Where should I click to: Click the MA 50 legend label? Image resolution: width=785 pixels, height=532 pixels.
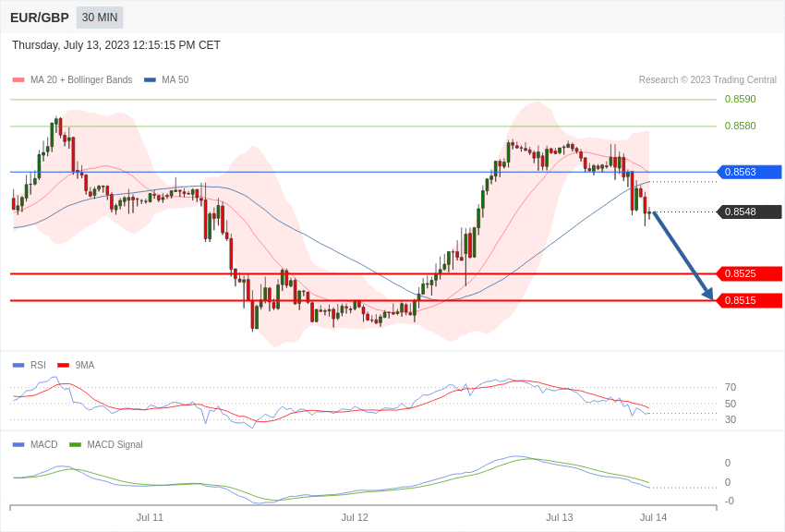click(175, 79)
